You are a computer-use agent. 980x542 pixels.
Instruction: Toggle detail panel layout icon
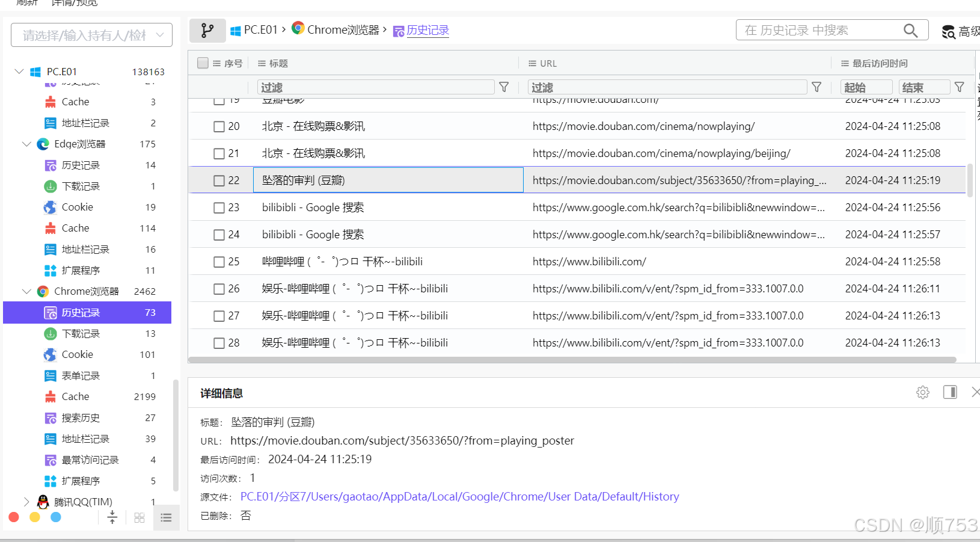tap(950, 392)
